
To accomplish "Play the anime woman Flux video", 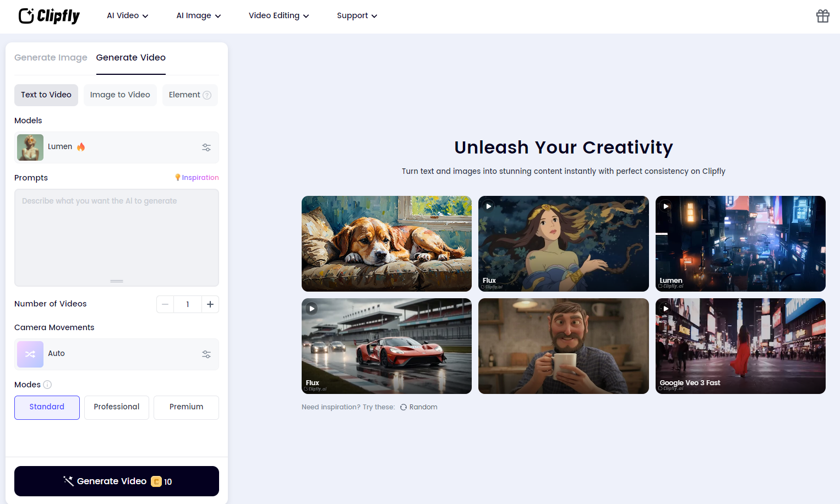I will click(x=488, y=206).
